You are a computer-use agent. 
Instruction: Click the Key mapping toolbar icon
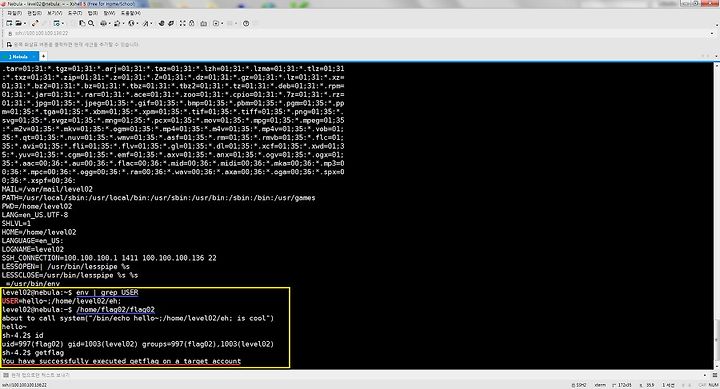203,23
